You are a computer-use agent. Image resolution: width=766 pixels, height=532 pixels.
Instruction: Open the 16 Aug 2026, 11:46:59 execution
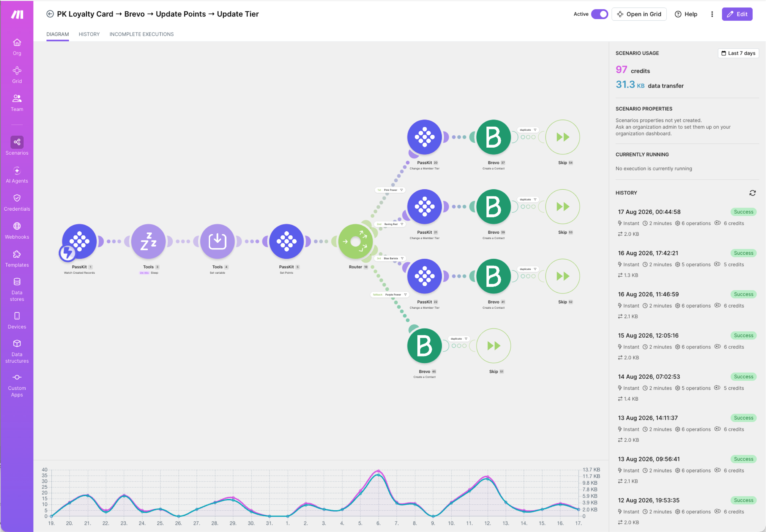[x=687, y=305]
